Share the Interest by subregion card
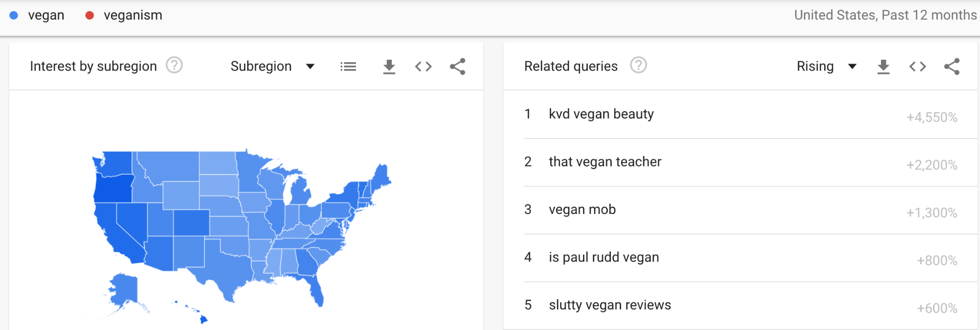This screenshot has height=330, width=980. pos(457,67)
